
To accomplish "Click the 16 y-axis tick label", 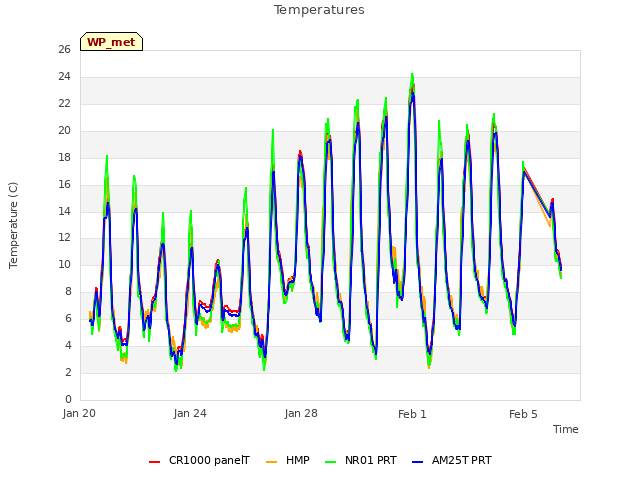I will click(64, 184).
